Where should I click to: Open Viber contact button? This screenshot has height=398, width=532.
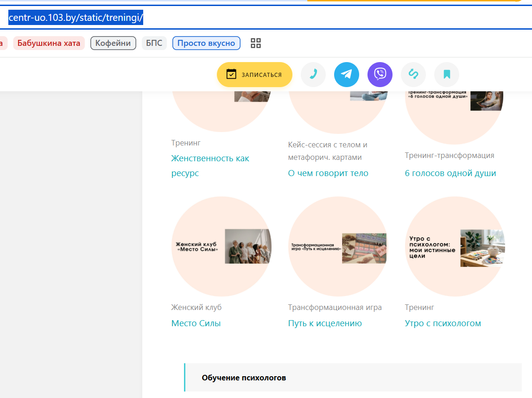[x=380, y=74]
